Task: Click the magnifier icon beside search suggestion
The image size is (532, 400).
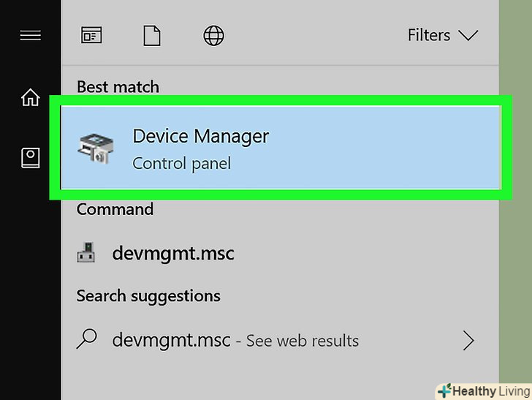Action: (87, 339)
